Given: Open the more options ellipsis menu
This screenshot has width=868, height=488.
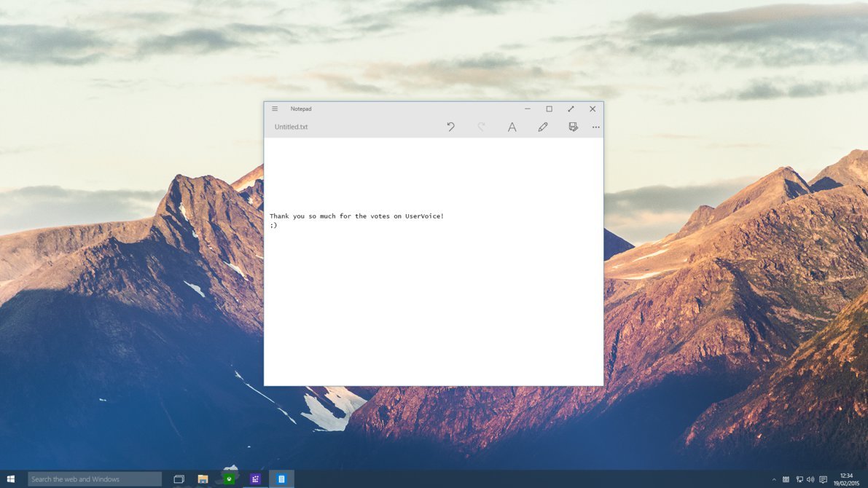Looking at the screenshot, I should 595,127.
